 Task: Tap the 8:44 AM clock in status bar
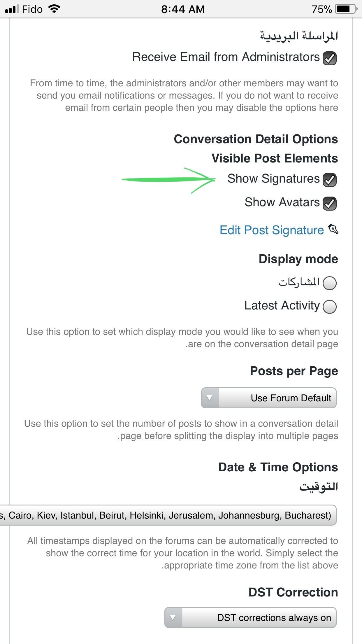[183, 9]
